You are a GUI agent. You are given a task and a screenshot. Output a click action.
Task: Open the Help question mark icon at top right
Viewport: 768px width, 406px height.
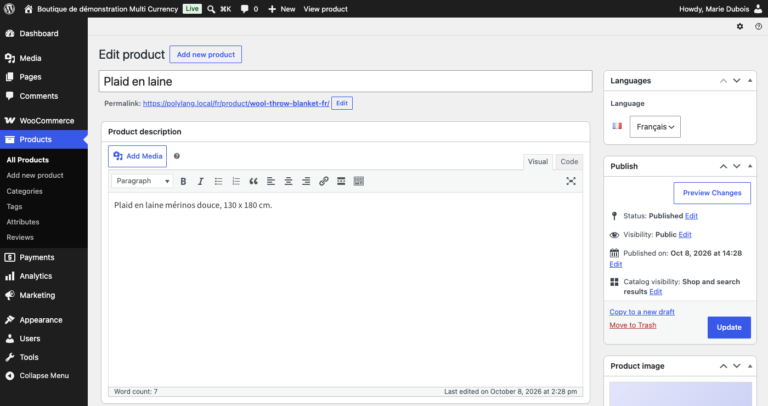tap(758, 26)
